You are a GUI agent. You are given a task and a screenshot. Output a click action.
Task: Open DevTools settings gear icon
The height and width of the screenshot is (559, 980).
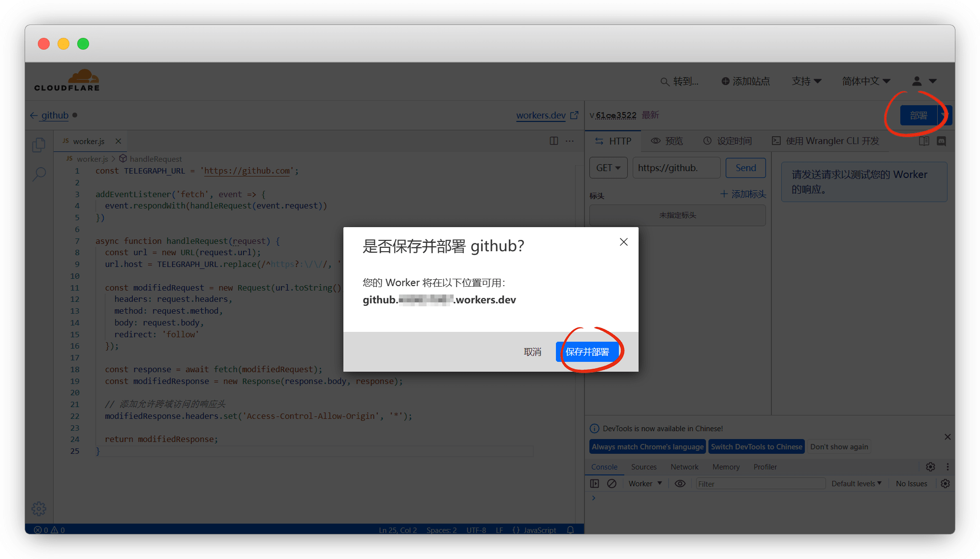[x=930, y=467]
